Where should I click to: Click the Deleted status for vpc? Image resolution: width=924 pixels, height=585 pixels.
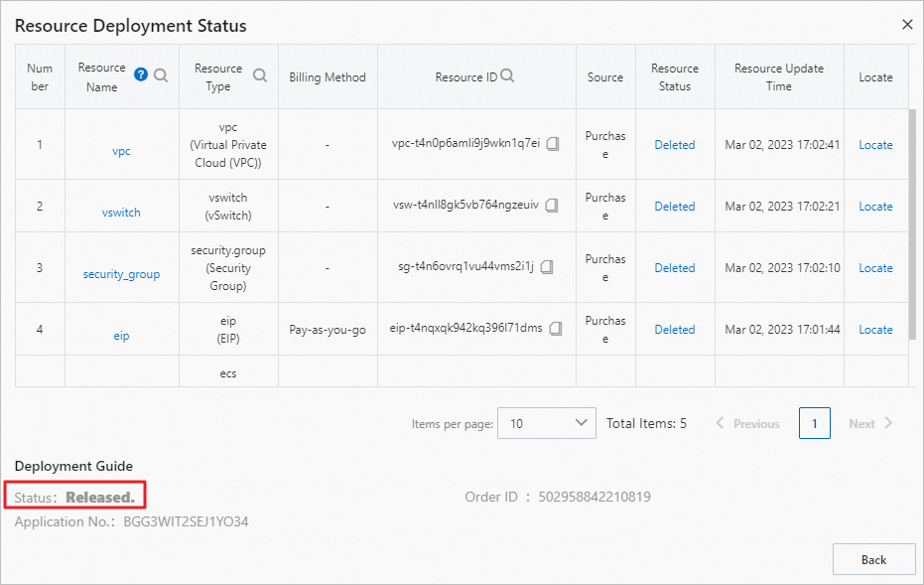(x=675, y=145)
